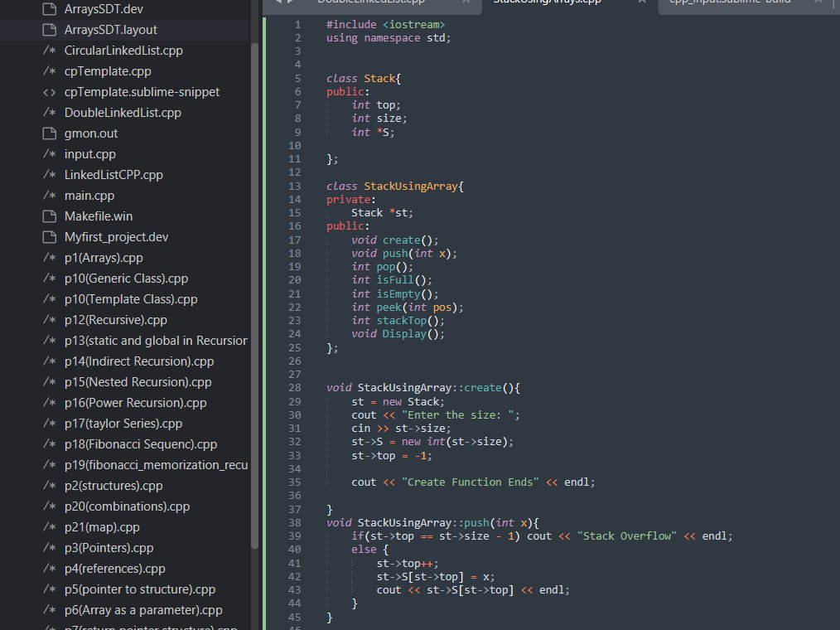Click 'int *S;' declaration on line 9
The width and height of the screenshot is (840, 630).
[x=373, y=133]
